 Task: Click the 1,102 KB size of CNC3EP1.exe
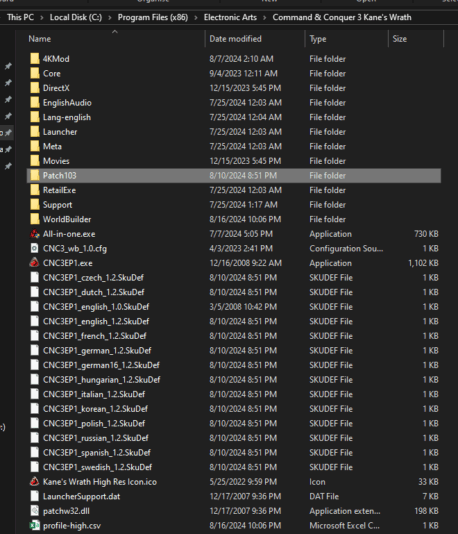[423, 263]
